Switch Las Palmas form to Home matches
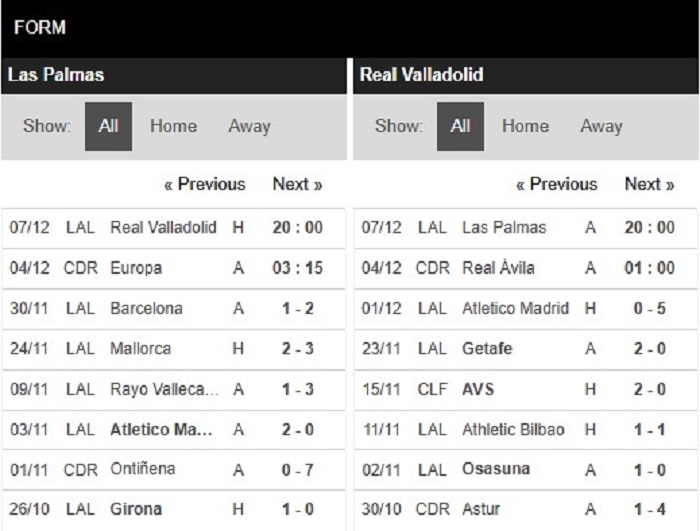The image size is (700, 531). (x=173, y=126)
